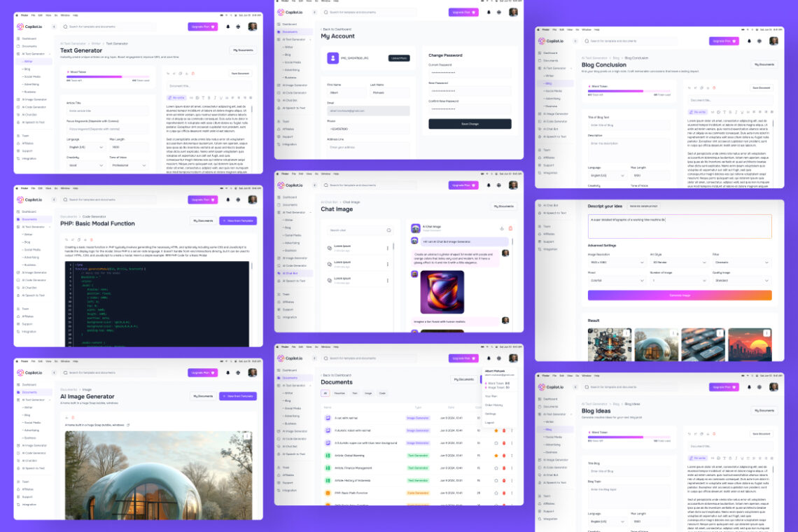This screenshot has height=532, width=798.
Task: Click Back to Dashboard link in Documents window
Action: click(x=337, y=375)
